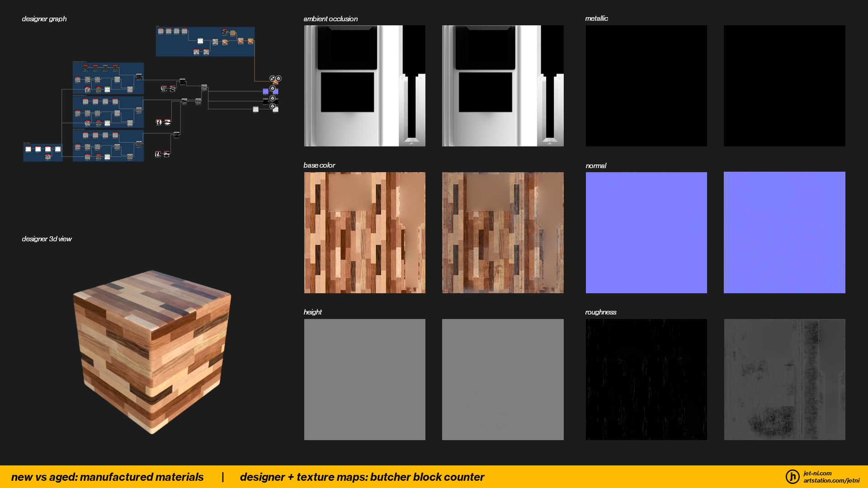The height and width of the screenshot is (488, 868).
Task: Click the 'designer graph' heading text
Action: tap(44, 19)
